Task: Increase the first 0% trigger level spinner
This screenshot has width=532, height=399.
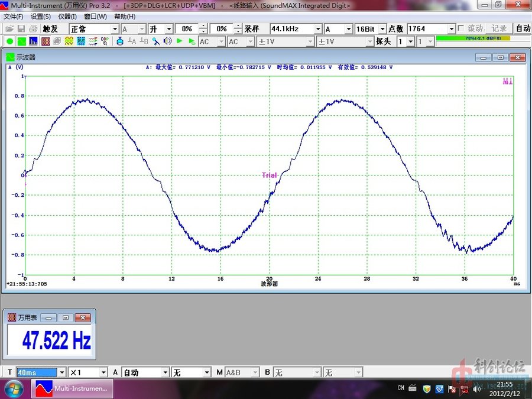Action: click(203, 27)
